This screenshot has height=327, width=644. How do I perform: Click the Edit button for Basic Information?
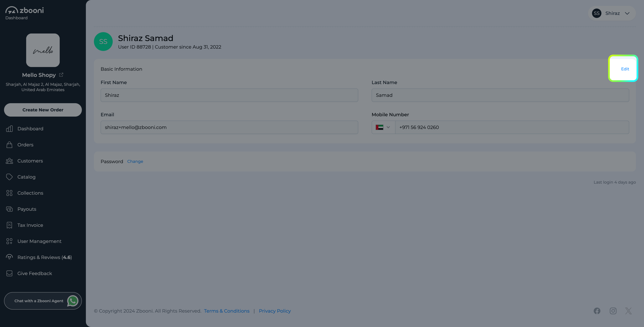pos(625,69)
